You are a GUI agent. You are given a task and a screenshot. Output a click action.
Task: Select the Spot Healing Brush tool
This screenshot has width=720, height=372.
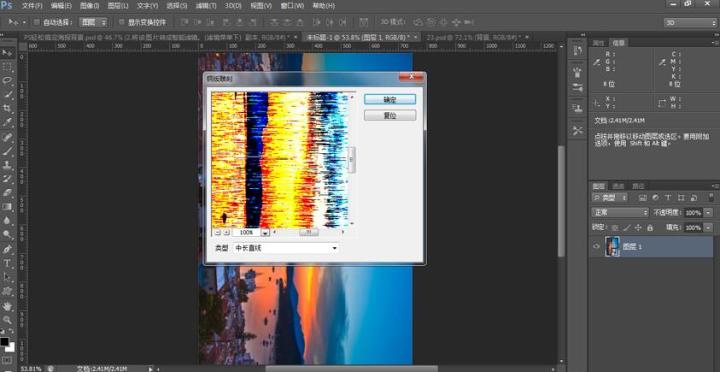click(7, 137)
